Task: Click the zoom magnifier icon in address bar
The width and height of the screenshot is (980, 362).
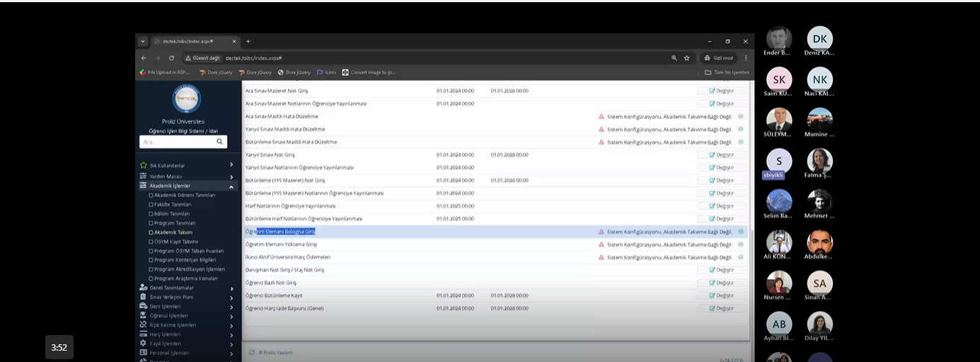Action: (674, 58)
